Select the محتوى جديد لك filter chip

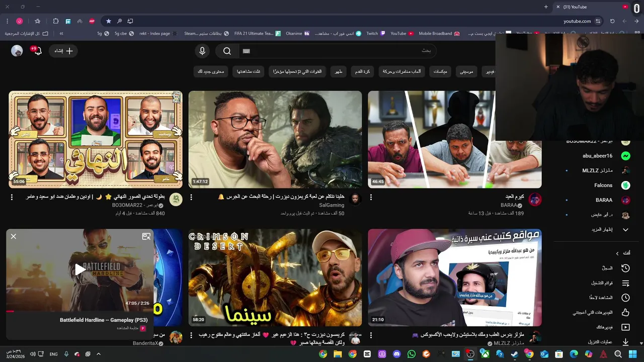pos(210,72)
